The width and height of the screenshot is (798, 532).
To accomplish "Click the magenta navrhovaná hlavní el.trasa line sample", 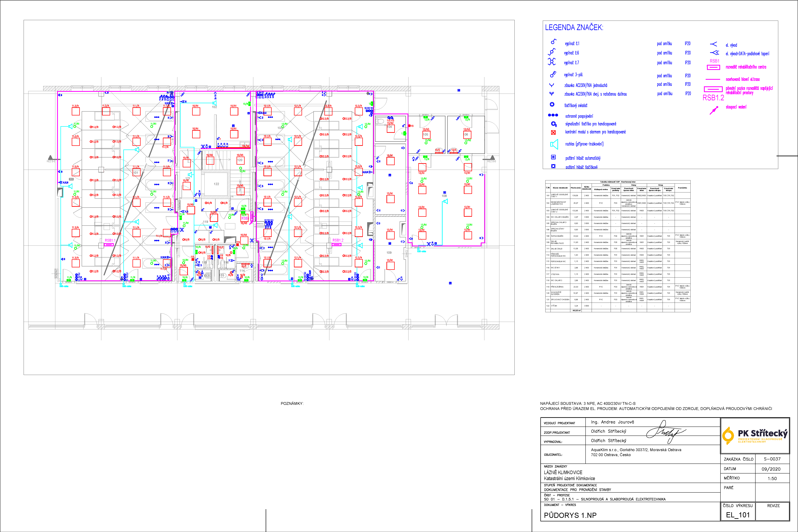I will tap(713, 79).
